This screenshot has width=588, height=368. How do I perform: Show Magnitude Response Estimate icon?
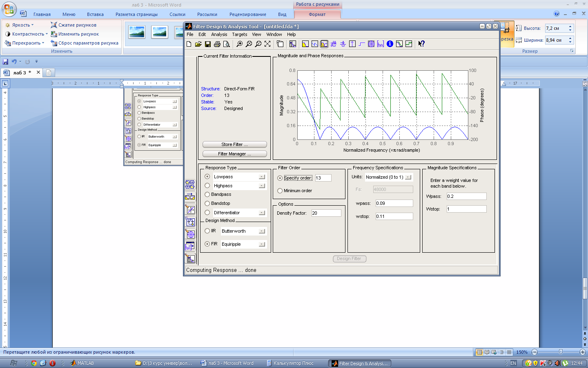(x=399, y=44)
